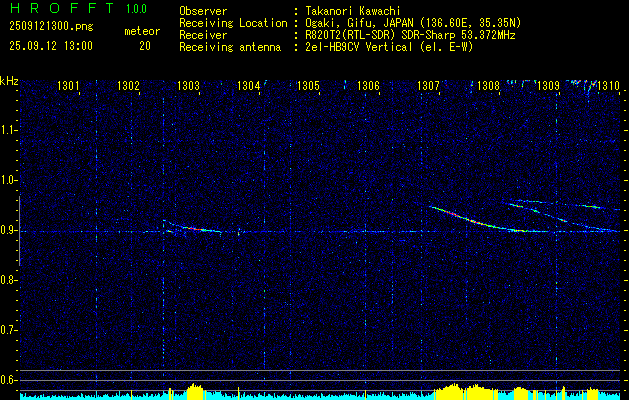
Task: Click time marker 1301
Action: coord(68,86)
